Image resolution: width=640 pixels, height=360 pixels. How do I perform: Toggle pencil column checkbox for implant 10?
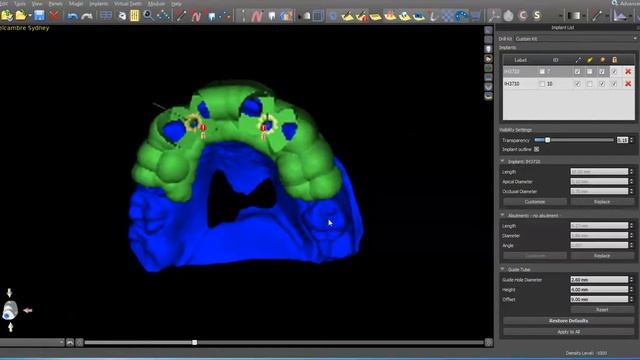pyautogui.click(x=578, y=84)
